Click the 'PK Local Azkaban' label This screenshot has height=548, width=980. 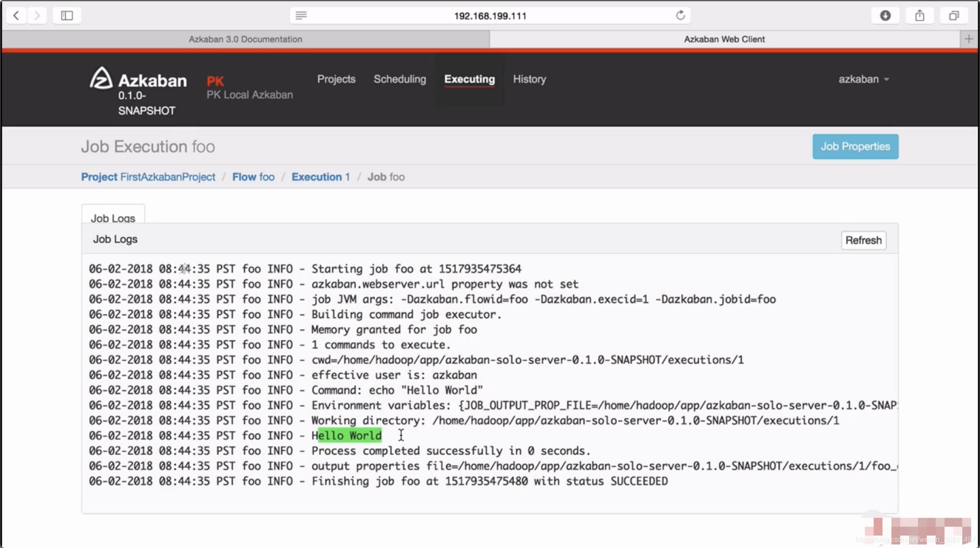coord(249,94)
